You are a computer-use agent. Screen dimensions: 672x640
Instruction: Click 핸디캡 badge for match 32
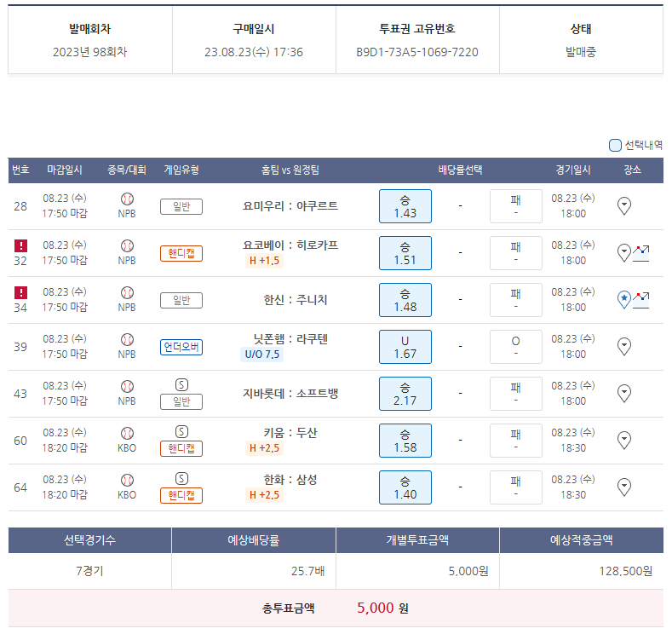181,253
